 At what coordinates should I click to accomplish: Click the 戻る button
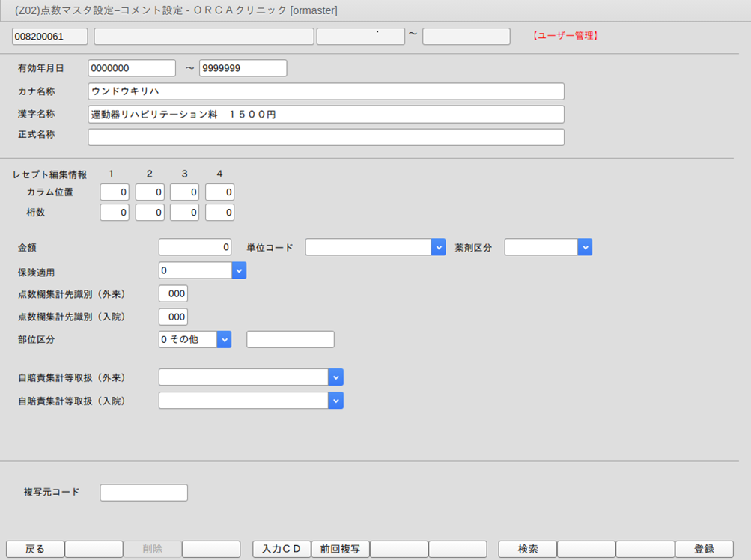tap(35, 549)
